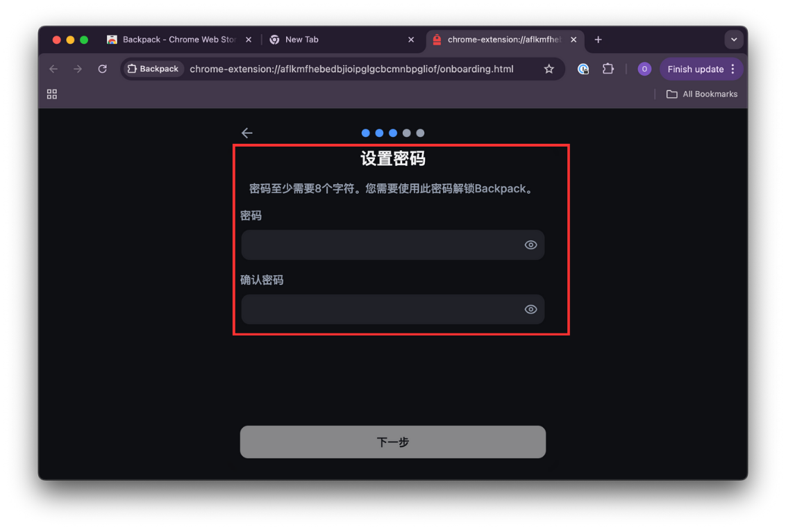
Task: Click the address bar URL
Action: [351, 69]
